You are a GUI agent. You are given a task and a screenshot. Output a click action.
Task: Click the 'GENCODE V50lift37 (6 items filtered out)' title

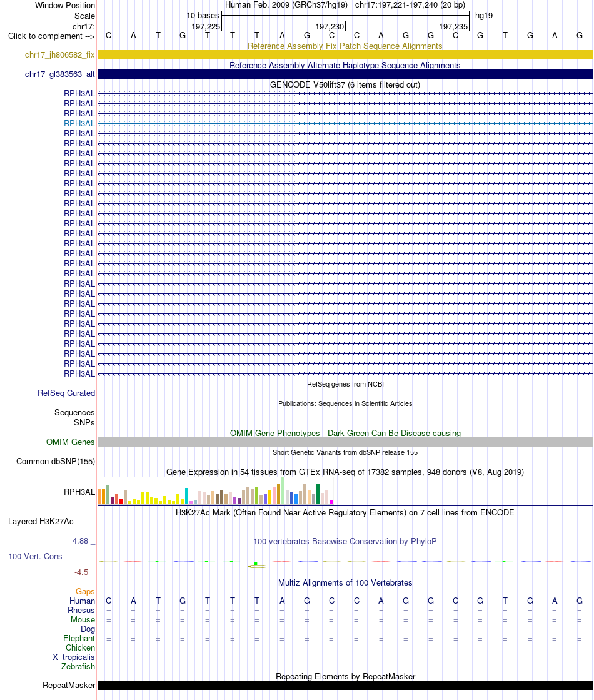[x=345, y=85]
